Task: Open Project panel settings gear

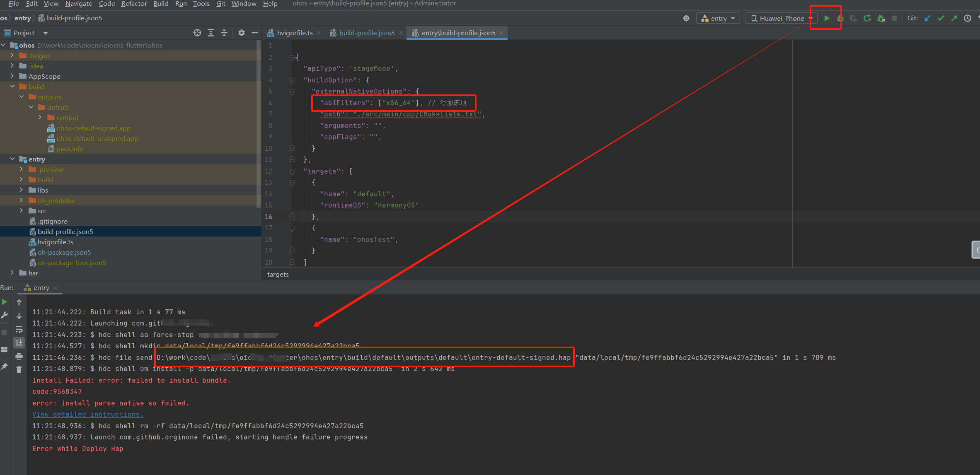Action: pos(242,33)
